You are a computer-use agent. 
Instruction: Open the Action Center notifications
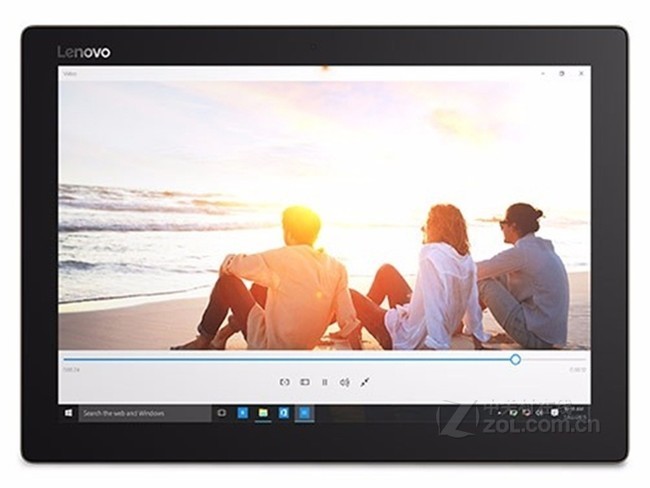(x=555, y=413)
